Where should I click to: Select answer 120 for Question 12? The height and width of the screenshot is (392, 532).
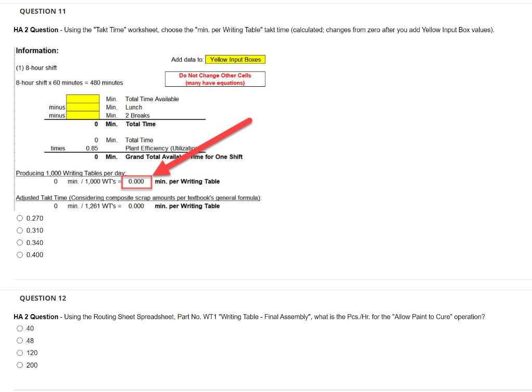[x=19, y=353]
